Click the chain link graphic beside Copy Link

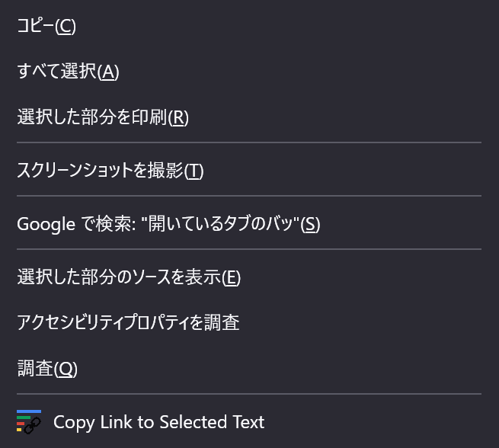click(33, 426)
